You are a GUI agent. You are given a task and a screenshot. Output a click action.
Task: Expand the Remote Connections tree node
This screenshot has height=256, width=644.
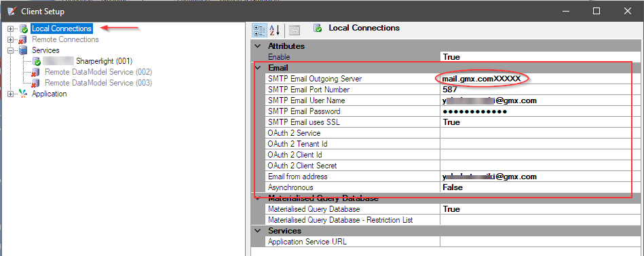pos(11,39)
